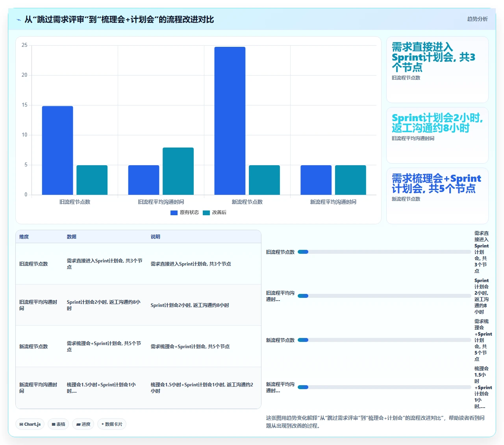Select the 新流程平均沟通时间 table row
Viewport: 504px width, 445px height.
(138, 388)
